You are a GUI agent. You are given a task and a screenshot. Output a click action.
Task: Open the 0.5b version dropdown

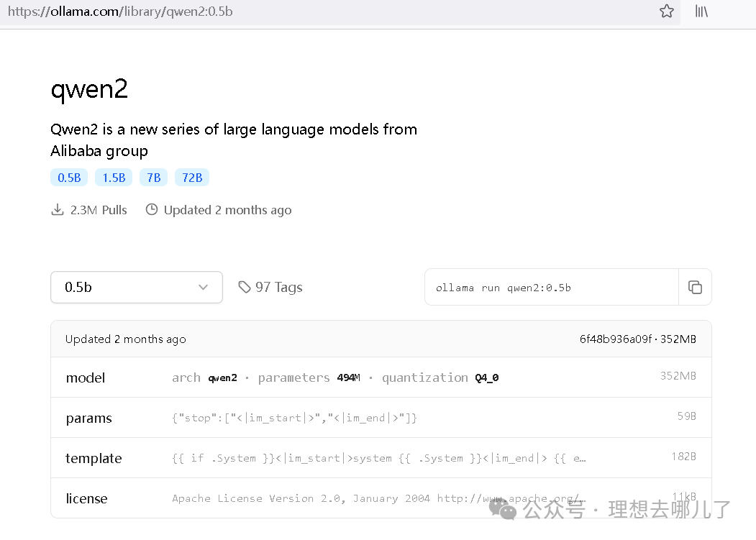[136, 288]
